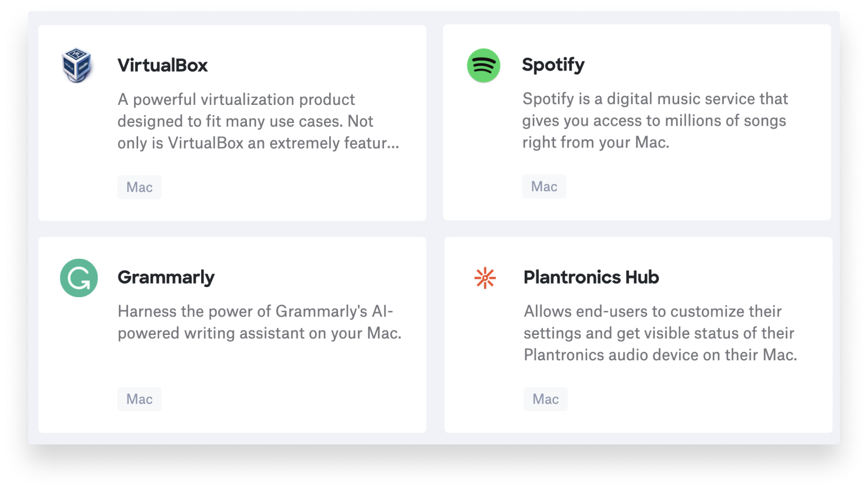Open the VirtualBox app details
This screenshot has height=490, width=868.
pos(162,65)
